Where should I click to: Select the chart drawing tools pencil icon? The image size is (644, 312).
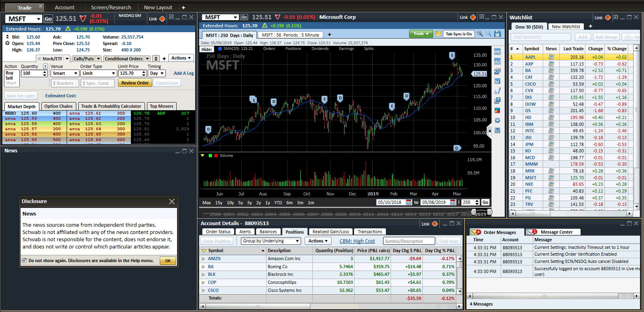[497, 91]
